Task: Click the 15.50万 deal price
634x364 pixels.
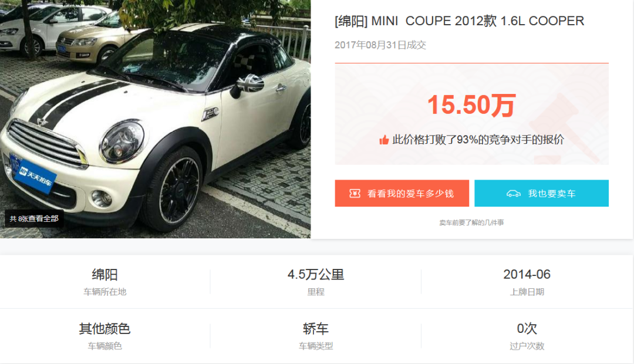Action: coord(471,105)
